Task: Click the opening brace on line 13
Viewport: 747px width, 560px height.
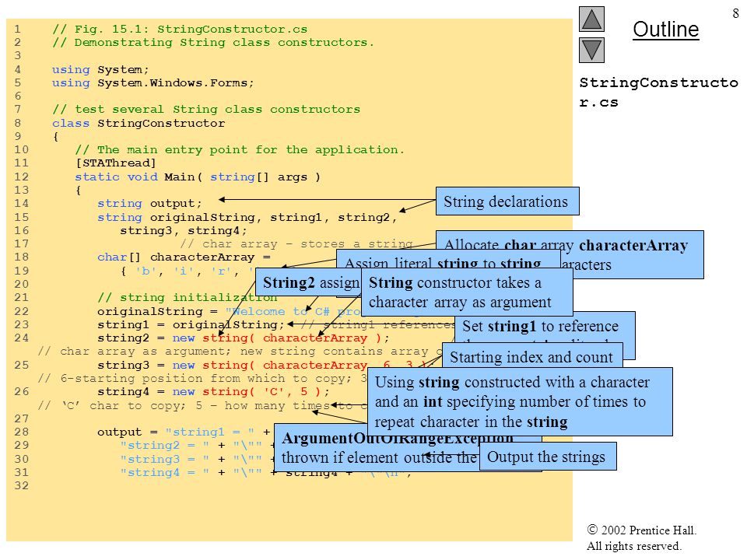Action: click(78, 190)
